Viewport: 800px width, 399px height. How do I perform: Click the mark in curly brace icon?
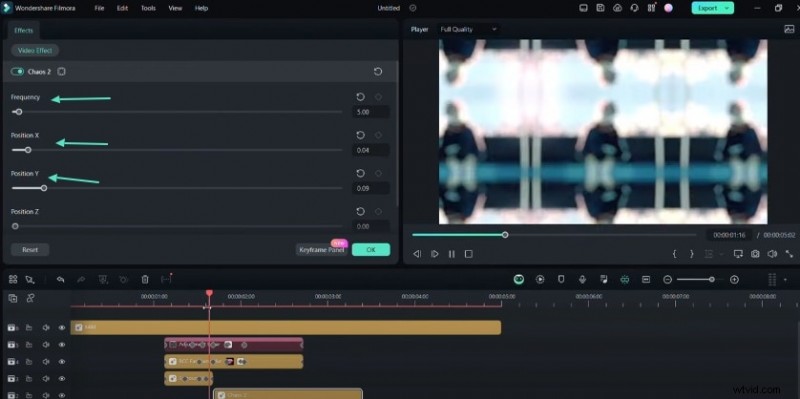(674, 254)
